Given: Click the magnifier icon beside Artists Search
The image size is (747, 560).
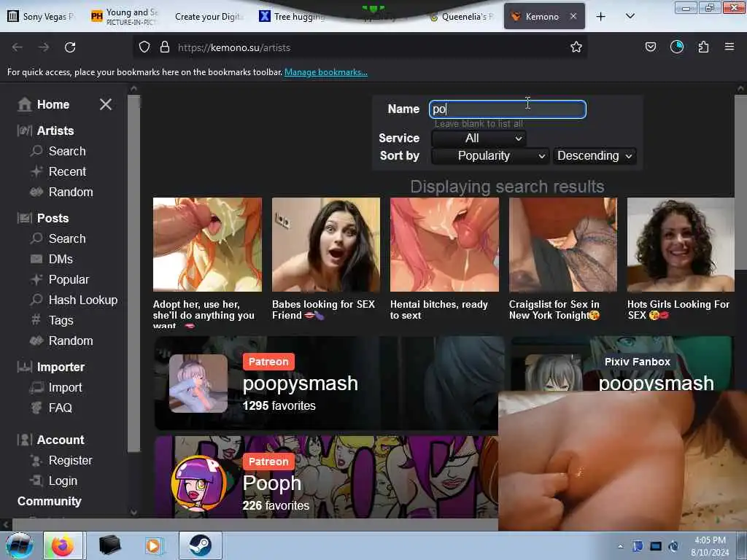Looking at the screenshot, I should coord(36,151).
